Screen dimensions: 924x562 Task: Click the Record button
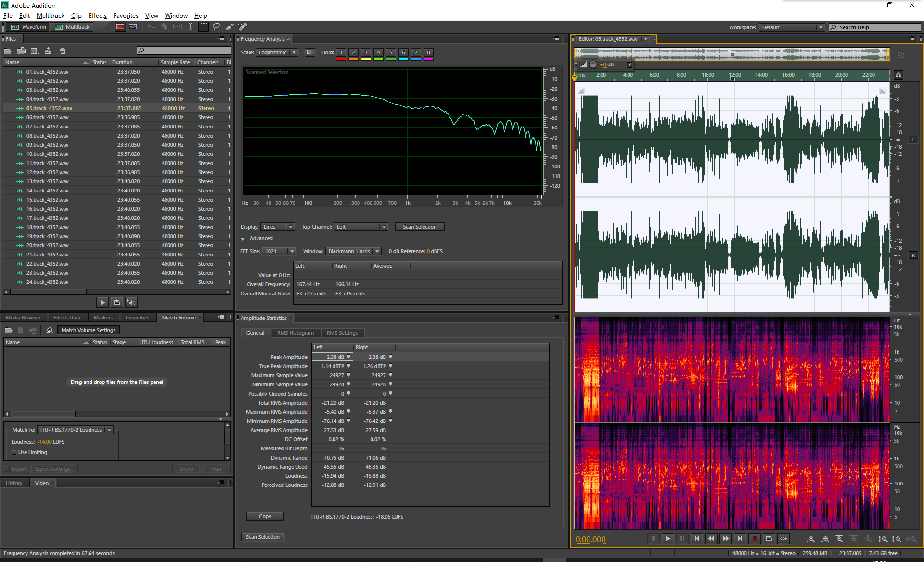755,539
